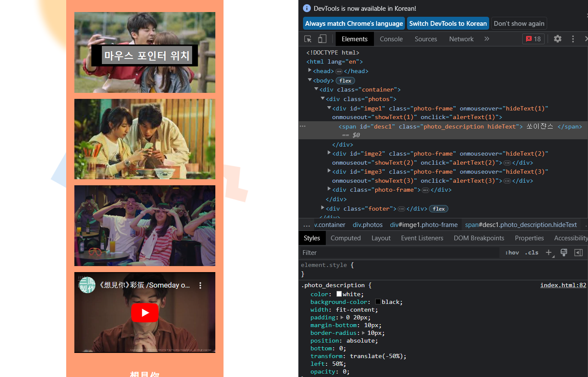Screen dimensions: 588x377
Task: Switch to the Layout sub-tab
Action: (381, 238)
